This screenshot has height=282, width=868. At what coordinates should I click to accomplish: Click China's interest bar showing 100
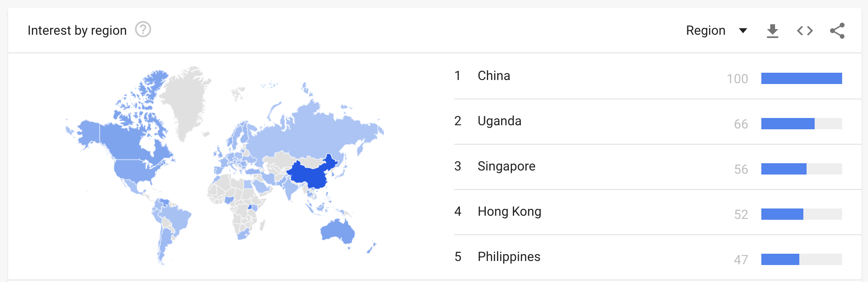click(801, 78)
